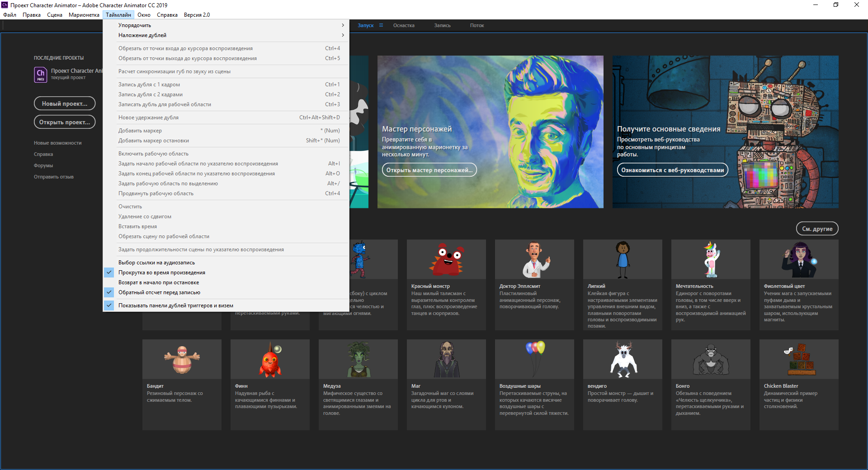868x470 pixels.
Task: Enable Возврат в начало при остановке
Action: 226,282
